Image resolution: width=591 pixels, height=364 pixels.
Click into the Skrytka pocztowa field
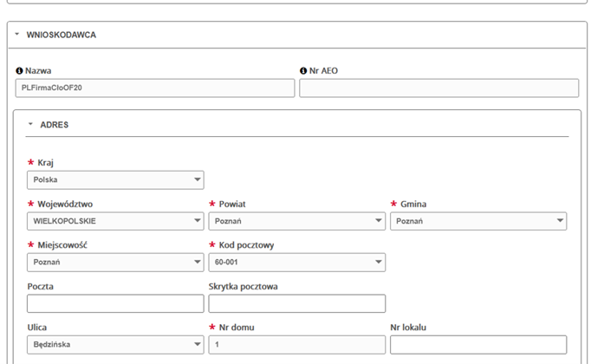click(x=297, y=303)
